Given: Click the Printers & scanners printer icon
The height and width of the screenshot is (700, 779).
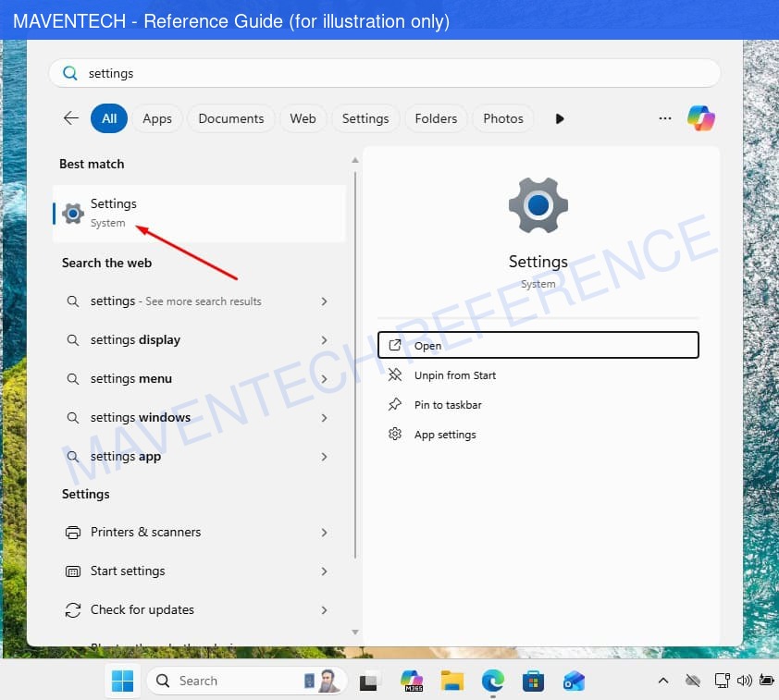Looking at the screenshot, I should coord(73,533).
